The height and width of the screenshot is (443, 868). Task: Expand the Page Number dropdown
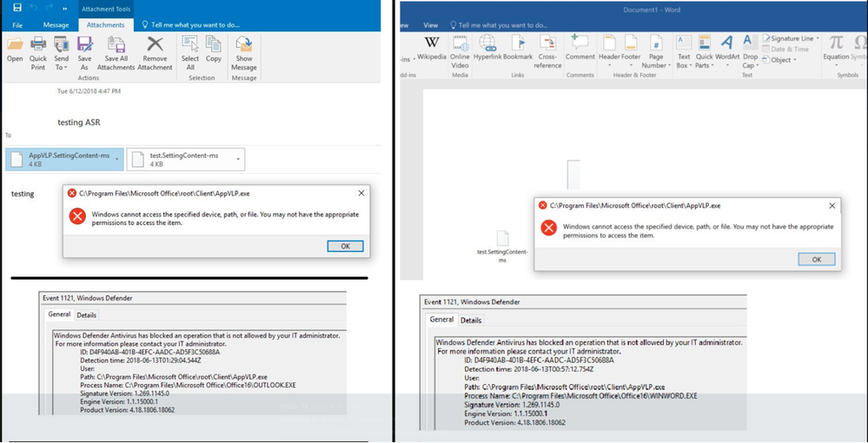669,65
